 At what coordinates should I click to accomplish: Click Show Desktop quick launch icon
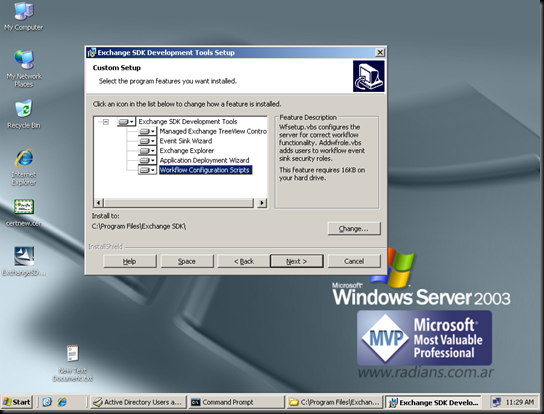pos(47,402)
